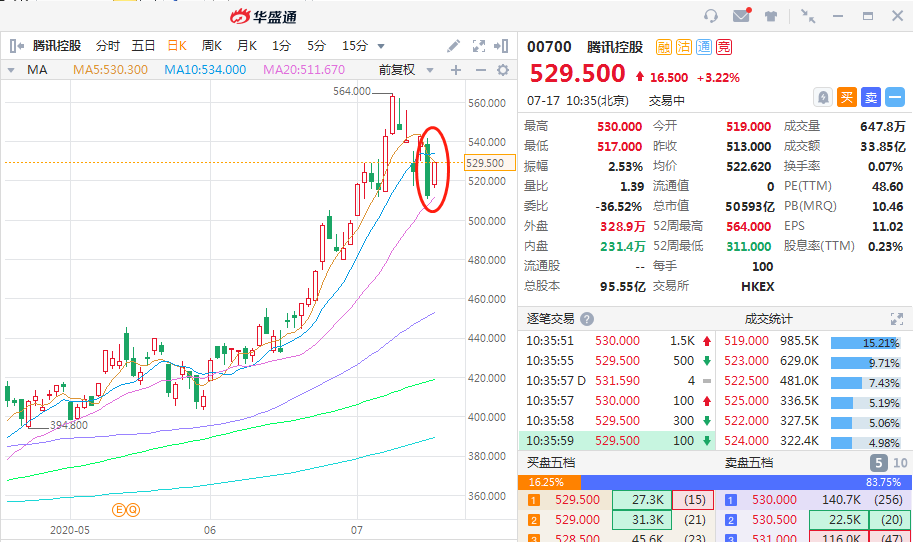The image size is (913, 542).
Task: Select the highlighted trade at 10:35:59
Action: [x=616, y=441]
